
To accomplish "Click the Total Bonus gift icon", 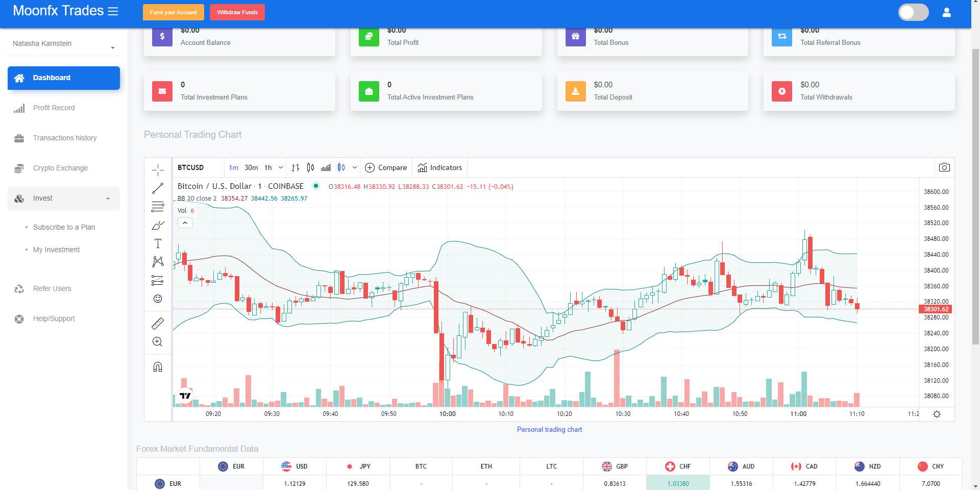I will [576, 36].
